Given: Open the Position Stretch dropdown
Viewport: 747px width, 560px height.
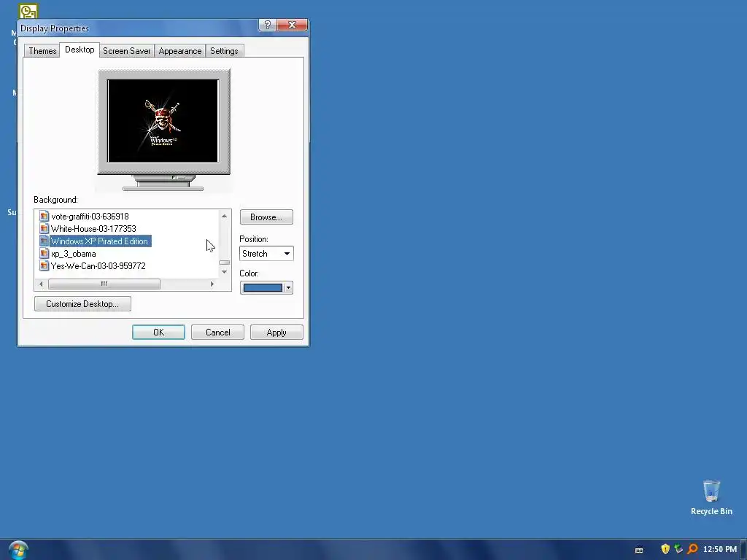Looking at the screenshot, I should pos(266,253).
